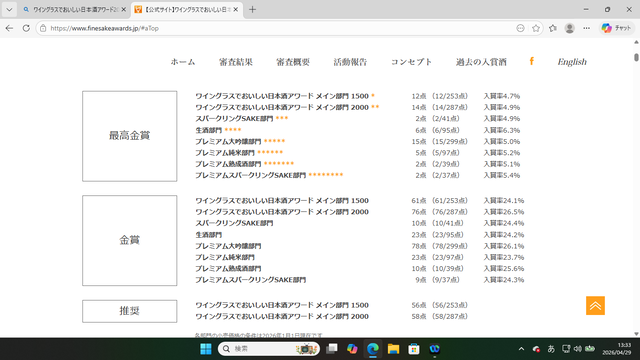Click the taskbar search box
Viewport: 640px width, 360px height.
click(269, 349)
